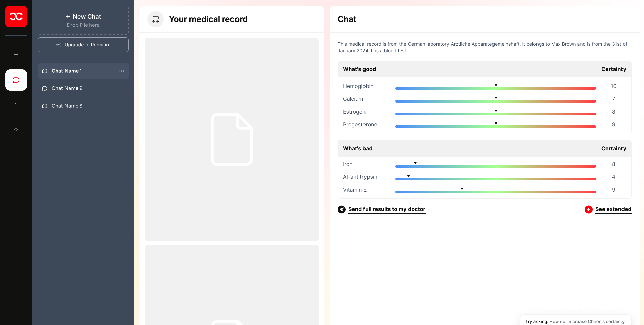
Task: Click the Iron gradient slider bar
Action: pos(496,166)
